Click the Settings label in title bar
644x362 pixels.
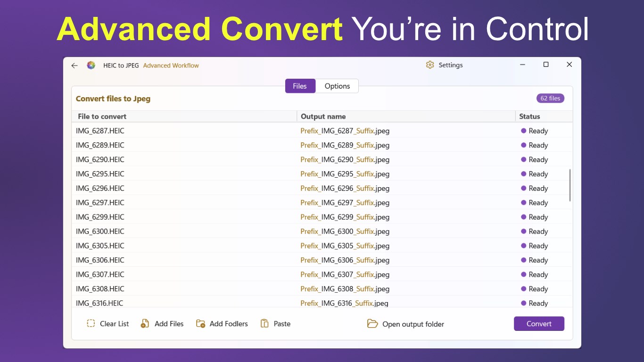(x=451, y=65)
